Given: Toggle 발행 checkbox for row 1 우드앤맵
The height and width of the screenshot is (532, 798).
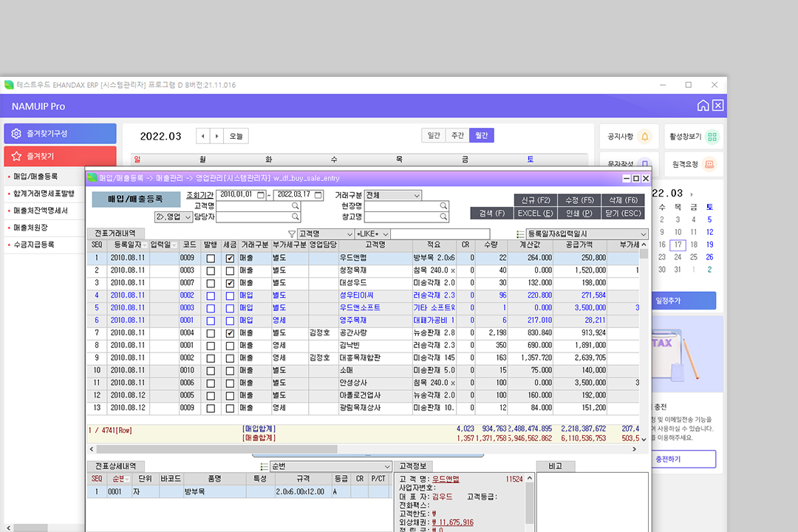Looking at the screenshot, I should click(211, 258).
